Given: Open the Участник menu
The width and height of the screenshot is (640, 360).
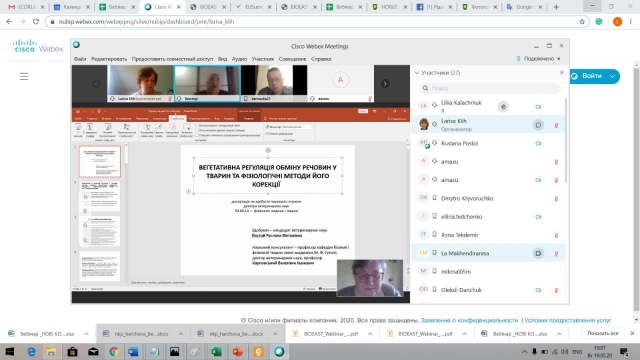Looking at the screenshot, I should (263, 59).
